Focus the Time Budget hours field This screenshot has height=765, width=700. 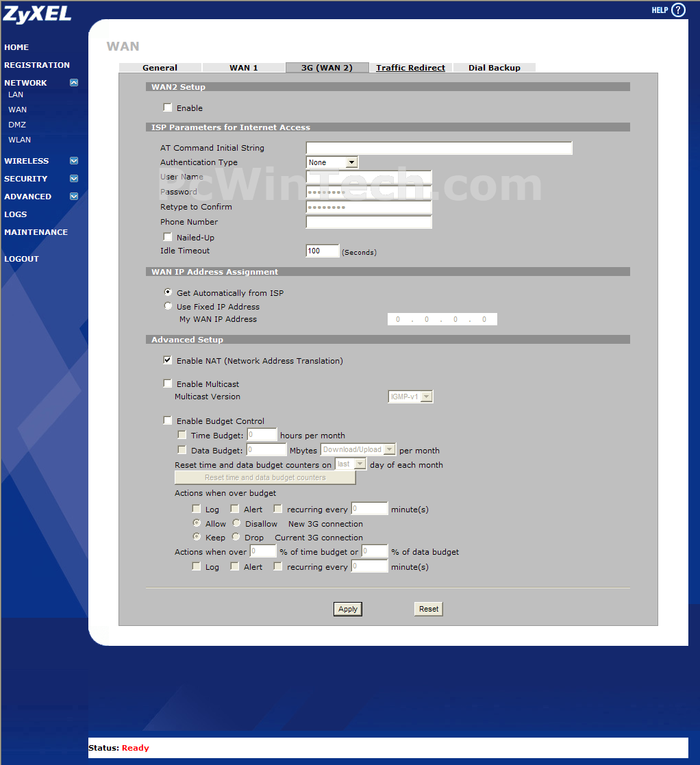coord(262,434)
